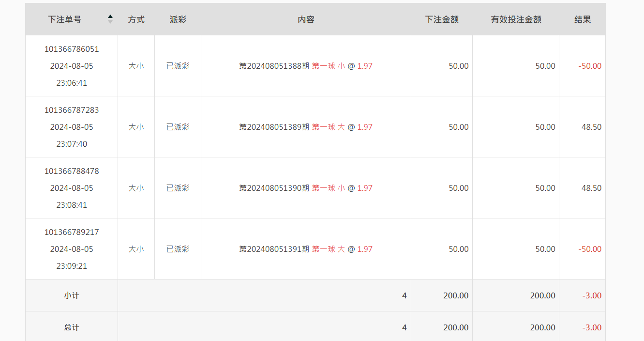The image size is (644, 341).
Task: Click the 小计 subtotal row label
Action: click(72, 295)
